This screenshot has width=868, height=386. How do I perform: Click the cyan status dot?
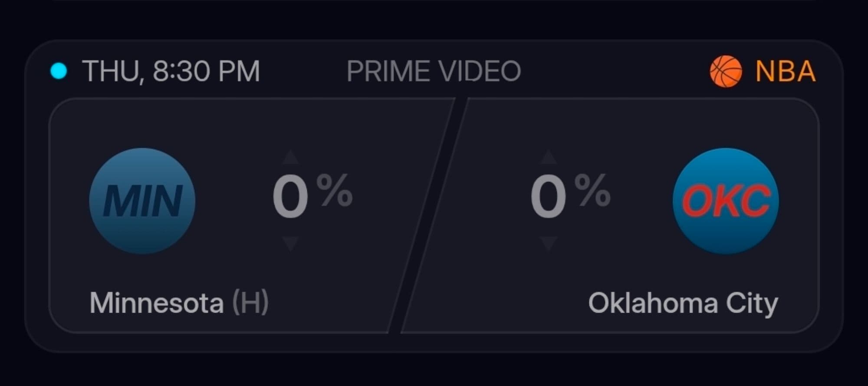(x=59, y=71)
